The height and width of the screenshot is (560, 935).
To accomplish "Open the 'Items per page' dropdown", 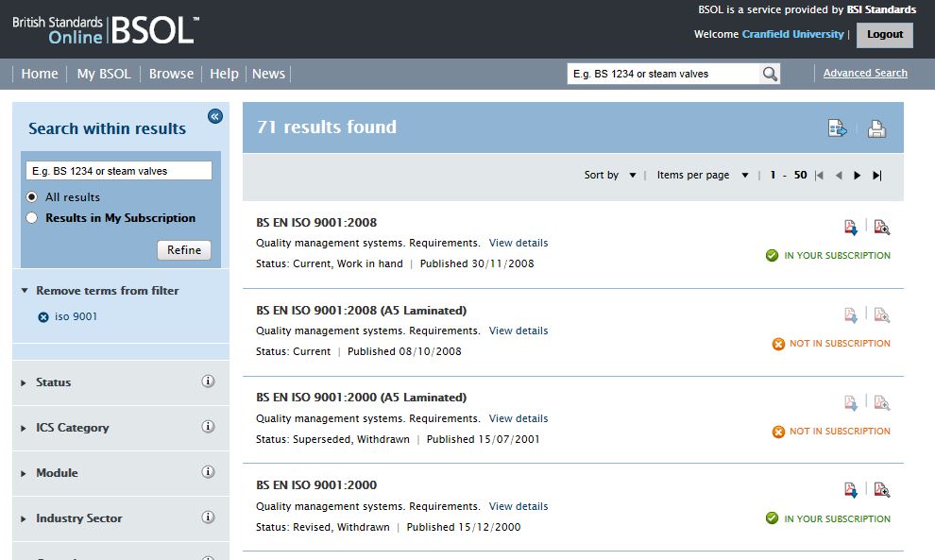I will (702, 175).
